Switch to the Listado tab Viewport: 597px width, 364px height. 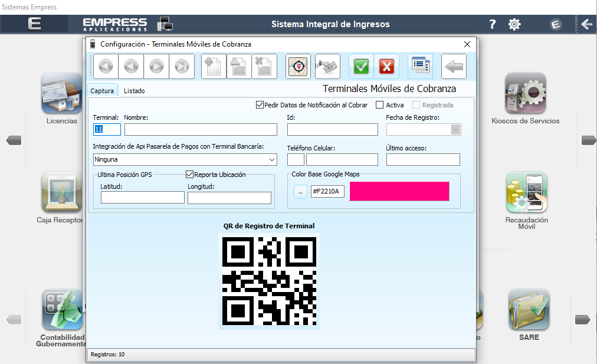click(134, 91)
